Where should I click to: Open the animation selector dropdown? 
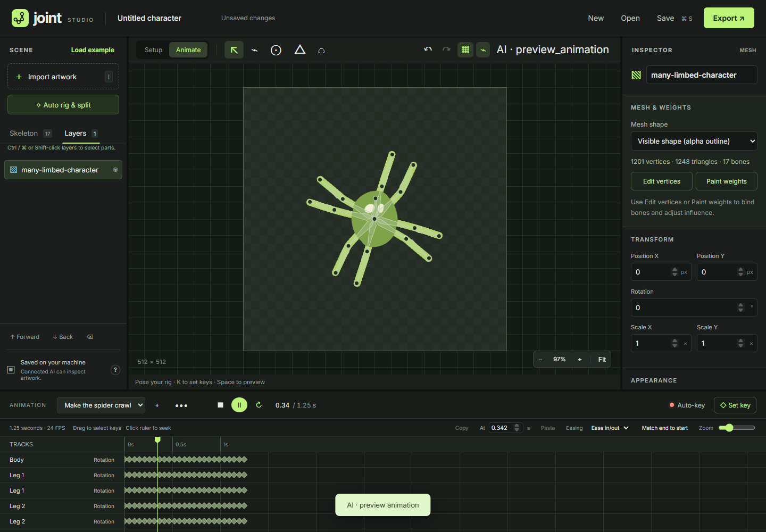click(x=101, y=405)
